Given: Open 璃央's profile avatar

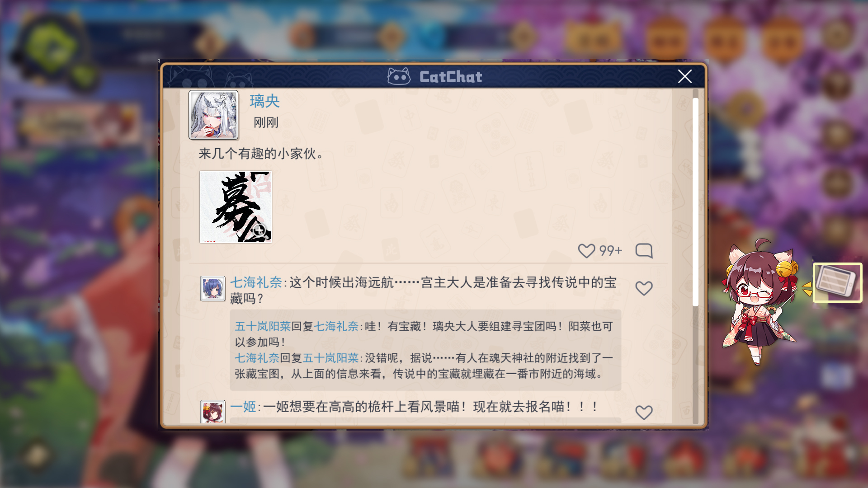Looking at the screenshot, I should click(213, 115).
